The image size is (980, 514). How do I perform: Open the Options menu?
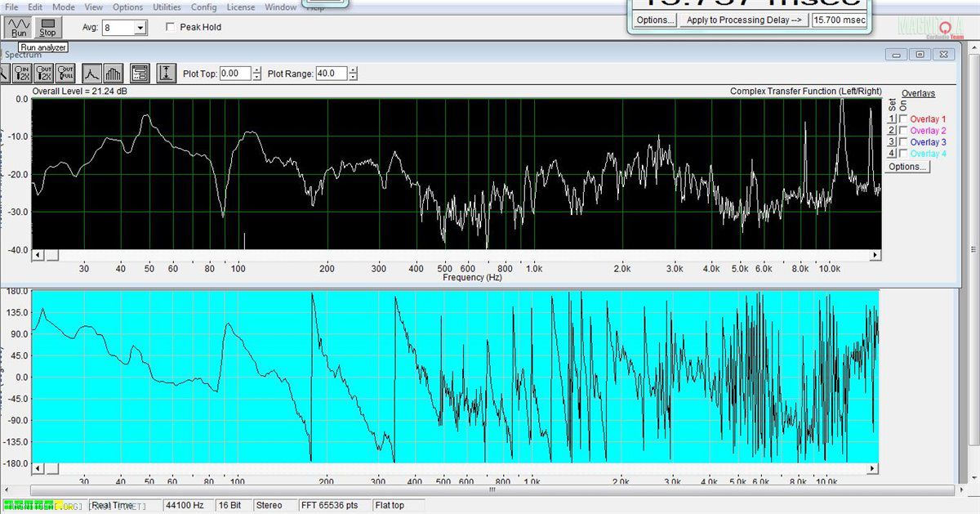127,7
